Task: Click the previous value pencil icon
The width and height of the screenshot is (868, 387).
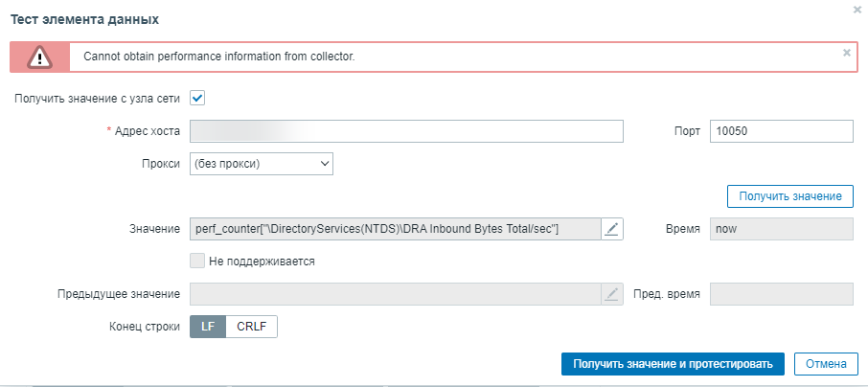Action: [612, 294]
